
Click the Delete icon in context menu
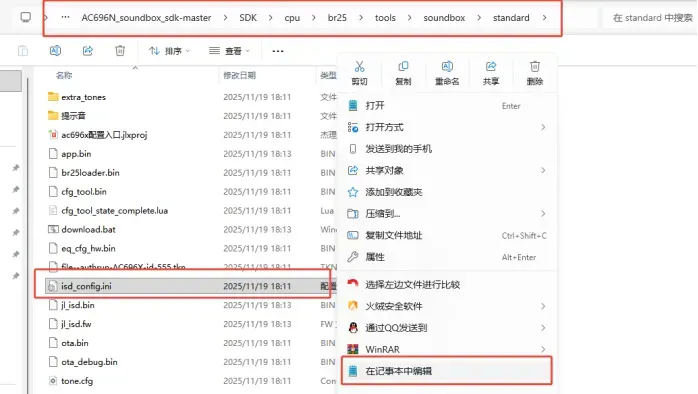(x=535, y=67)
